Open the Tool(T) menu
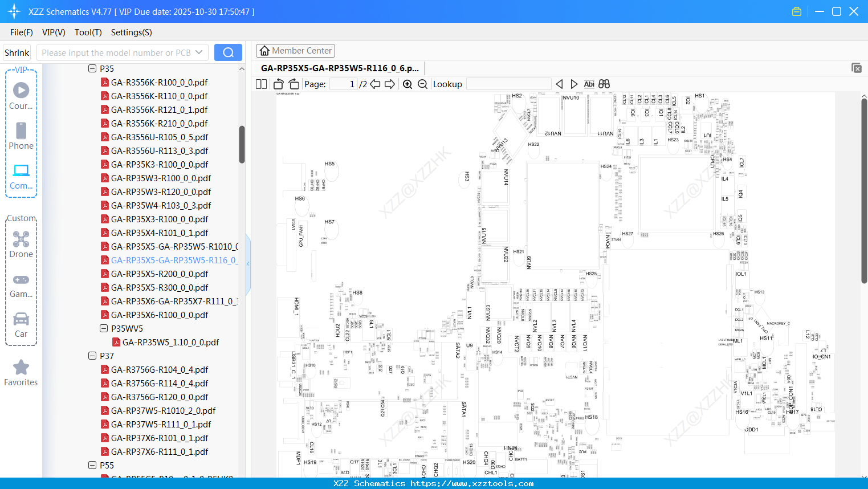Screen dimensions: 868x489 [88, 32]
